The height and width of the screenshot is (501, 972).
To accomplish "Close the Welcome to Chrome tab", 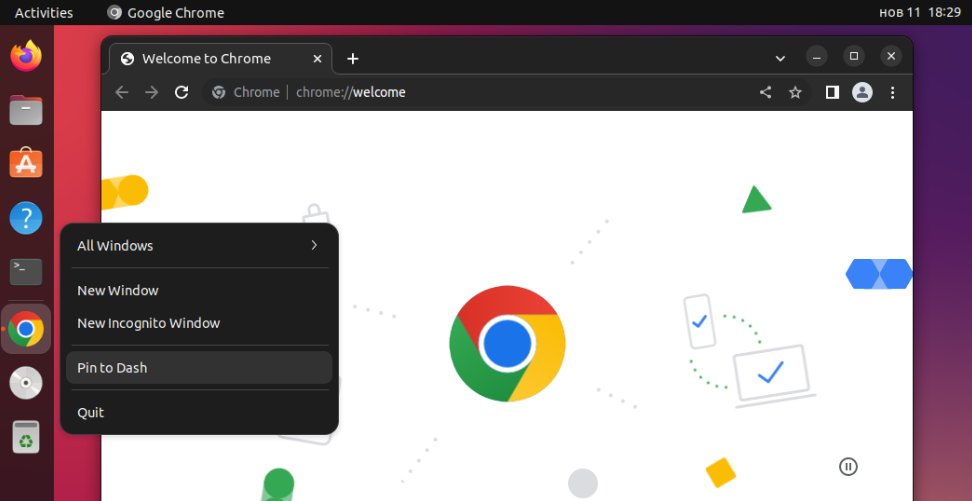I will click(317, 59).
